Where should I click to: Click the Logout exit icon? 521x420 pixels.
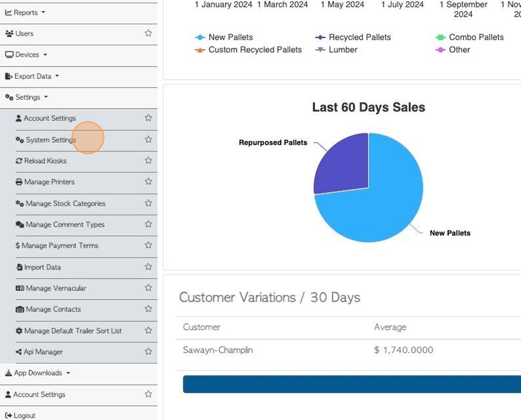coord(9,415)
